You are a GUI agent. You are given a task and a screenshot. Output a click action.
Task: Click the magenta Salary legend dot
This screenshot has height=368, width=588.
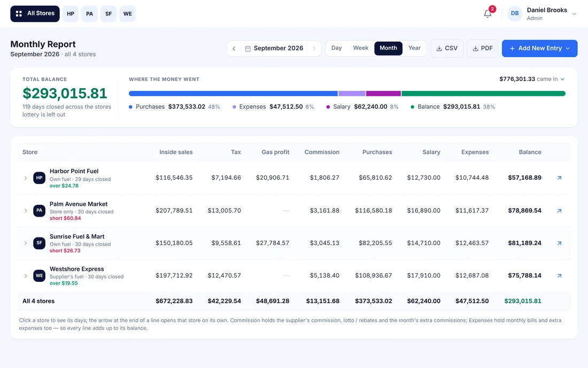pos(328,107)
